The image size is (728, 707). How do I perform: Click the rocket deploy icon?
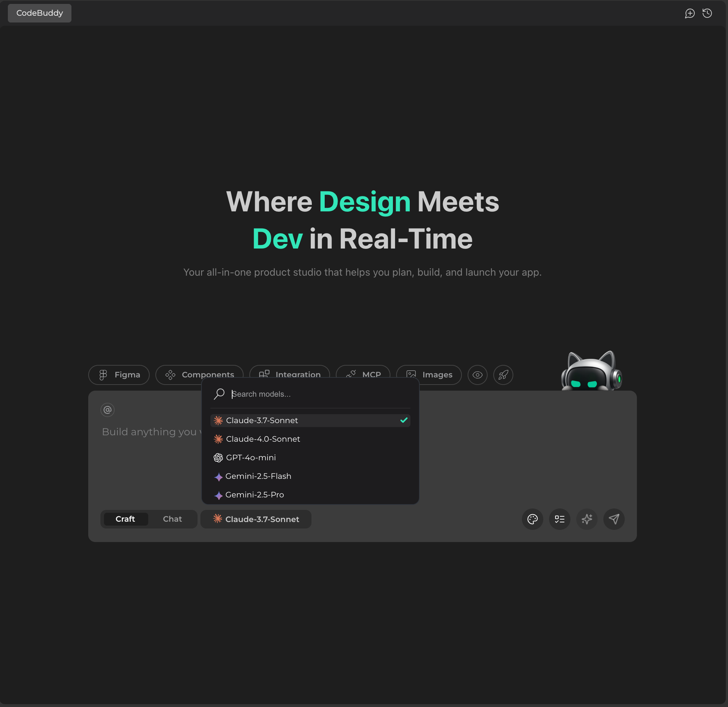pyautogui.click(x=503, y=375)
